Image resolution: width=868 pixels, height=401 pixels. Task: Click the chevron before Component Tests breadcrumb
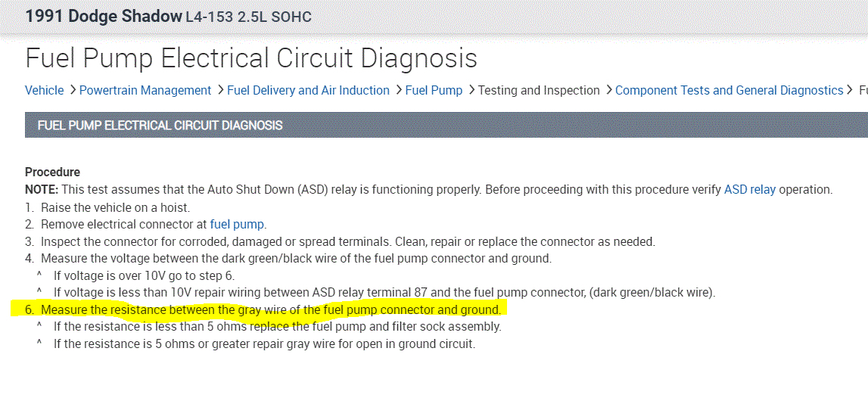[608, 90]
